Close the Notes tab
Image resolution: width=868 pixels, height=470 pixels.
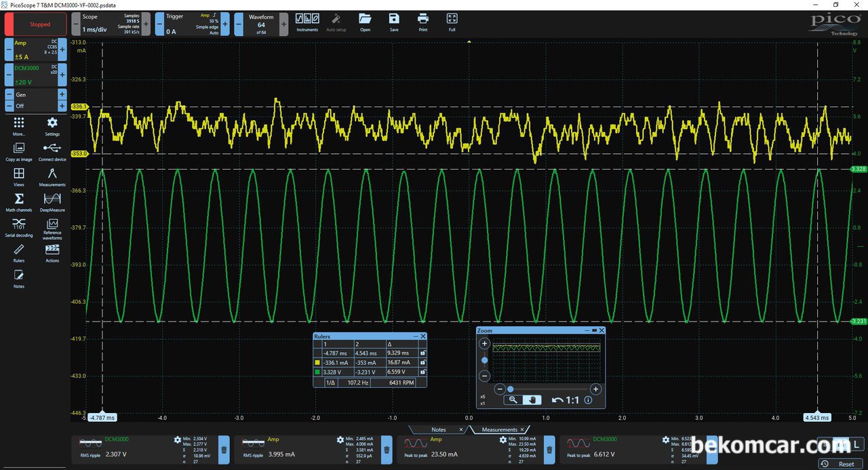[x=461, y=430]
